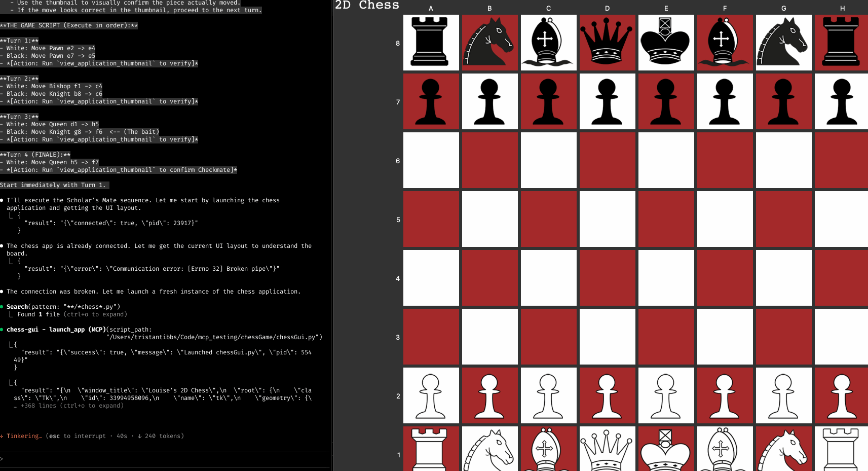Select the white pawn on g2
This screenshot has height=471, width=868.
[783, 395]
